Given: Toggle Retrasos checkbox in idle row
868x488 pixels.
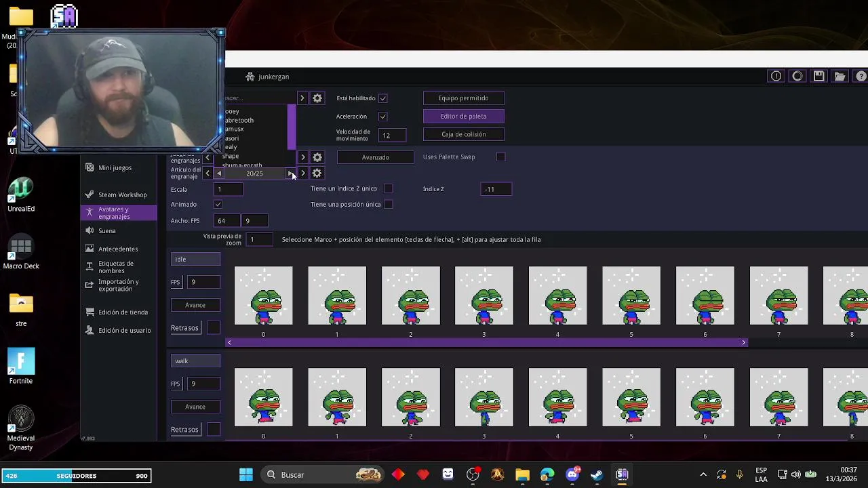Looking at the screenshot, I should 213,328.
